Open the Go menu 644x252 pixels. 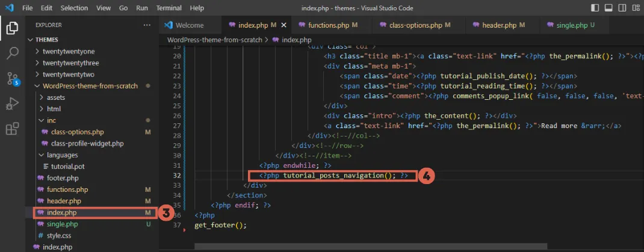(x=123, y=8)
